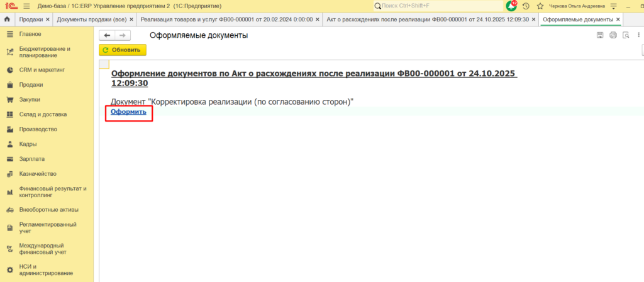
Task: Close Оформляемые документы tab
Action: pyautogui.click(x=618, y=19)
